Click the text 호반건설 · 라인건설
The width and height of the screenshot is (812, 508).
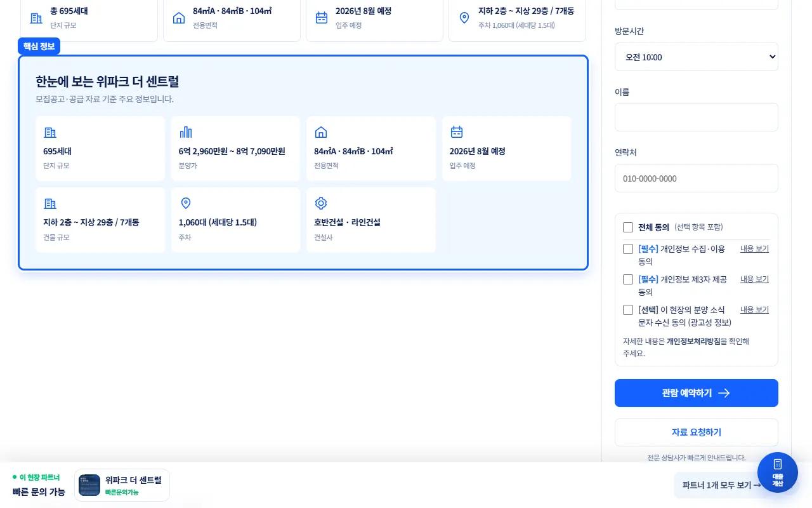(x=347, y=222)
